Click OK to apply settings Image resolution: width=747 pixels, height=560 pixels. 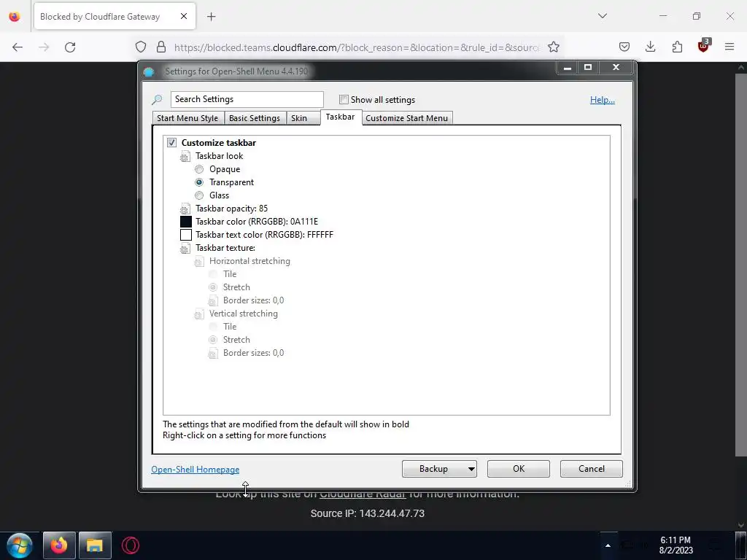(519, 469)
